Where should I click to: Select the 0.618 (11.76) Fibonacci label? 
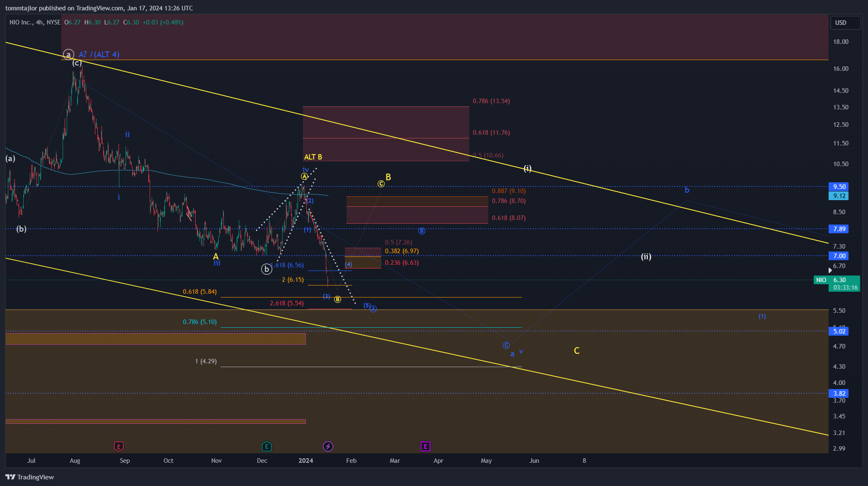pyautogui.click(x=491, y=133)
